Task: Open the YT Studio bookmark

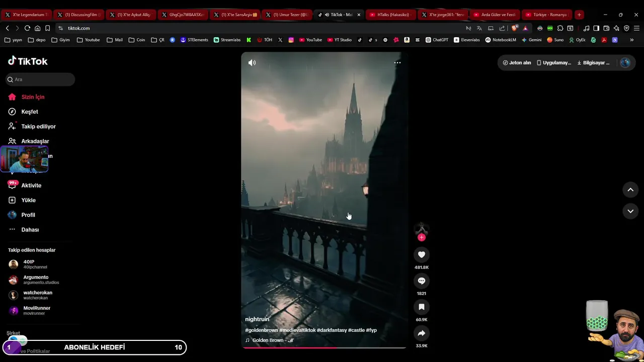Action: pos(340,40)
